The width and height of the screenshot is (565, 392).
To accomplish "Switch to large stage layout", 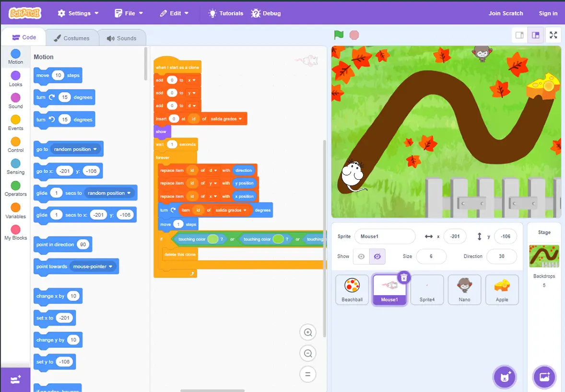I will click(x=535, y=35).
